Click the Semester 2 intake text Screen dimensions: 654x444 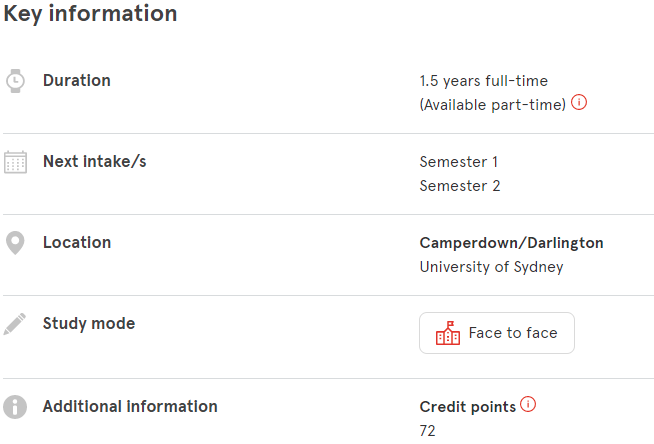460,186
